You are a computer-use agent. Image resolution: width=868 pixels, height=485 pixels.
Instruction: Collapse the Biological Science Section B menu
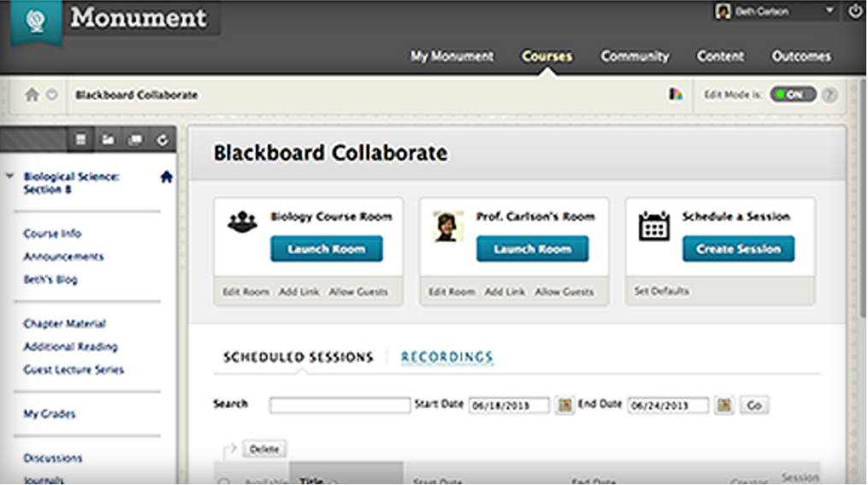tap(9, 176)
